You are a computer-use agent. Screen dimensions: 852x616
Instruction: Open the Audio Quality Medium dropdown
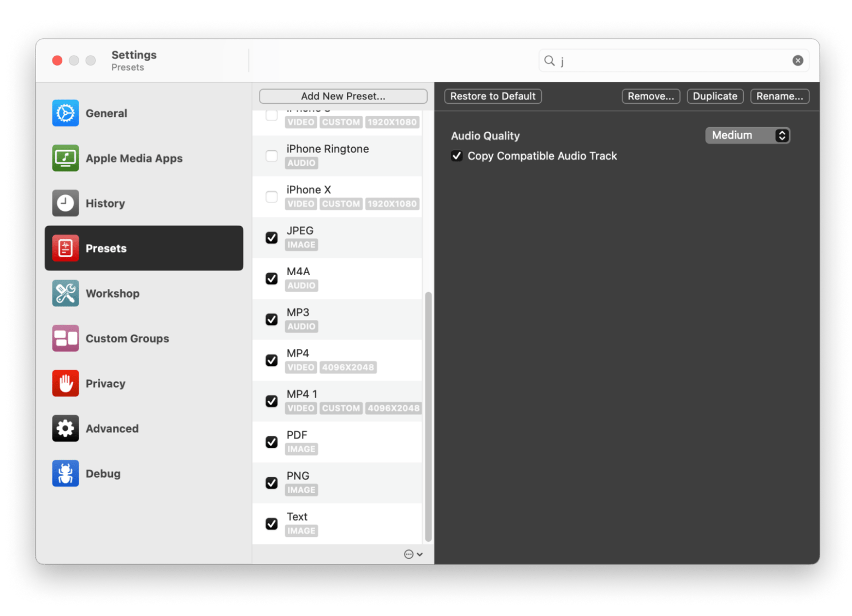pyautogui.click(x=747, y=135)
